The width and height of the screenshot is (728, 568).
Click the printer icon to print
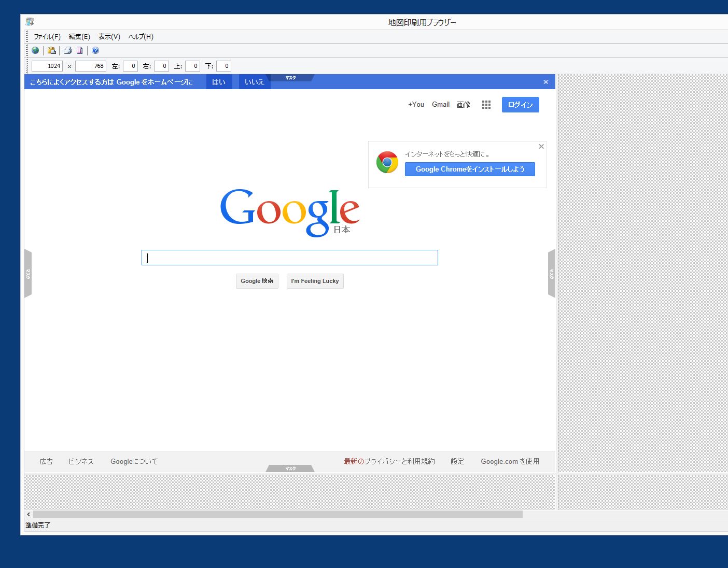[x=67, y=50]
